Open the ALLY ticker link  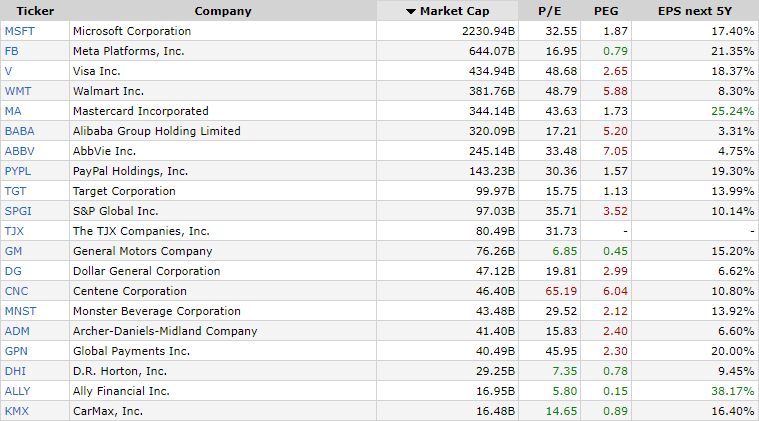point(17,391)
